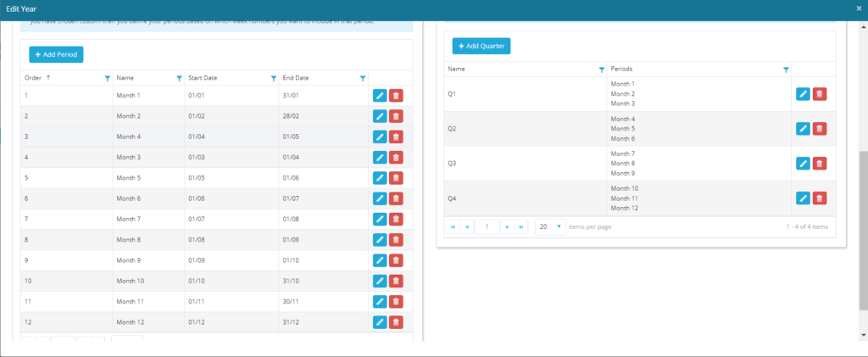This screenshot has width=868, height=357.
Task: Go to the last page of quarters
Action: coord(521,226)
